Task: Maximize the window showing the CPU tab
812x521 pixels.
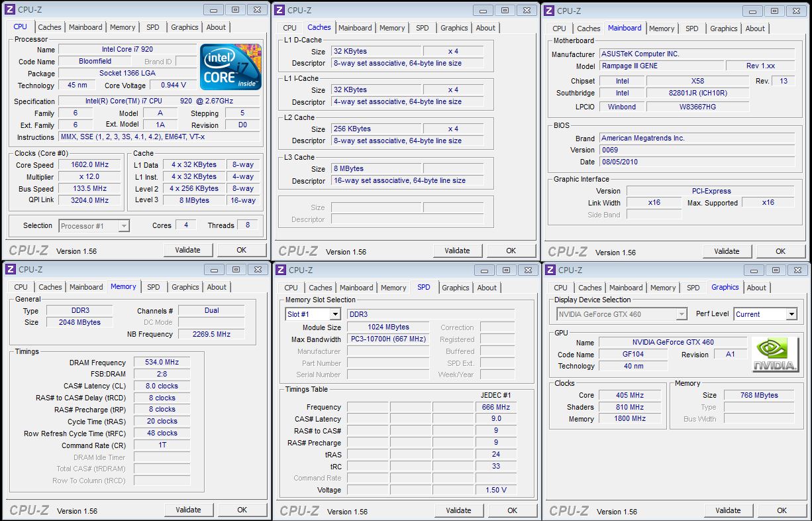Action: coord(234,9)
